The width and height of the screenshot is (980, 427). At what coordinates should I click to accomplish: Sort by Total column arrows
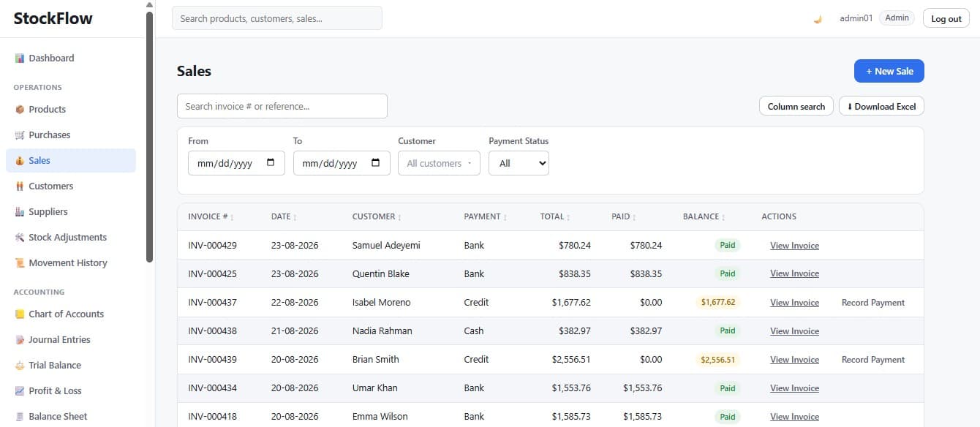pos(568,217)
